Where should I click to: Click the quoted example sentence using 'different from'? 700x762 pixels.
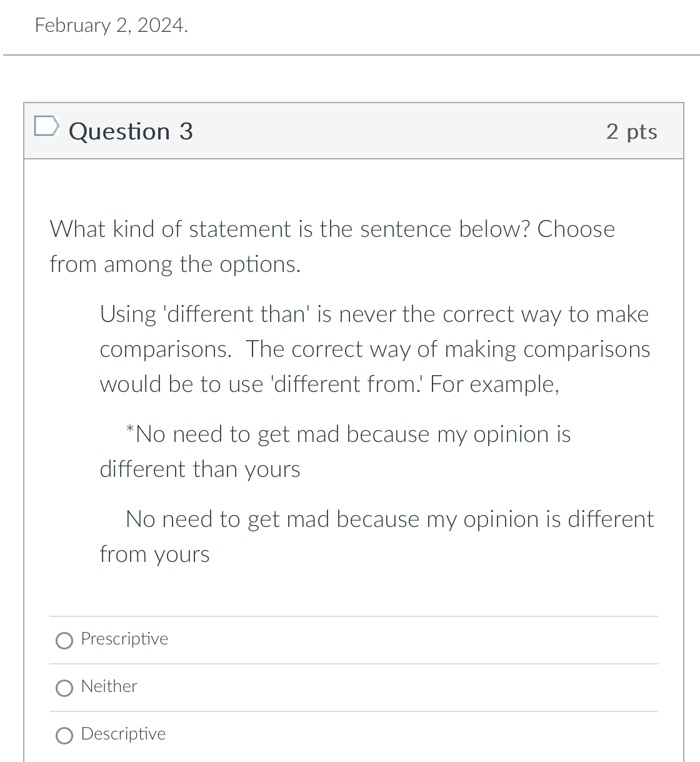[x=377, y=536]
